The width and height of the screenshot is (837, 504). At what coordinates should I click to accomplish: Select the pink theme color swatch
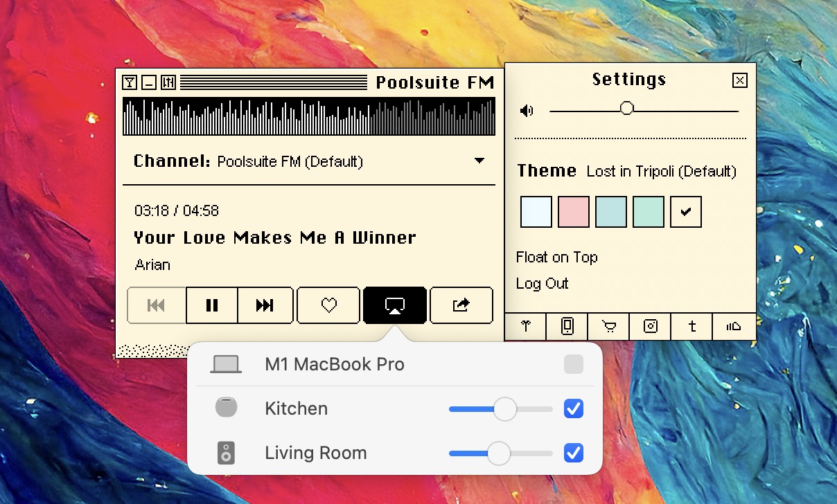pos(574,212)
